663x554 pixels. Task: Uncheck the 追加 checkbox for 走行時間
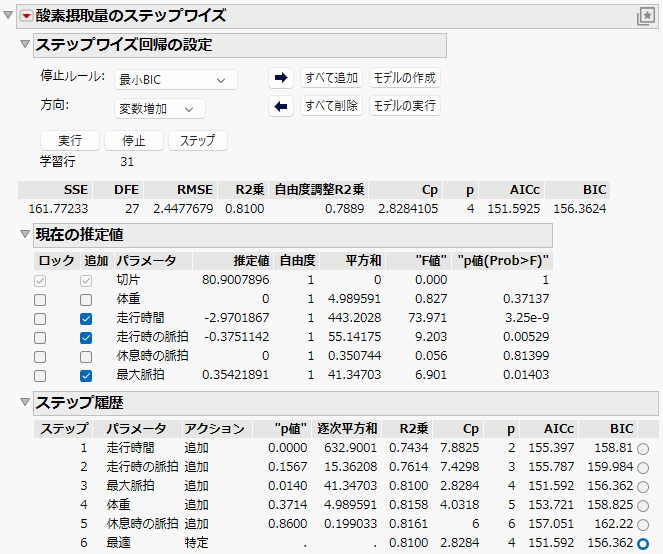point(86,319)
